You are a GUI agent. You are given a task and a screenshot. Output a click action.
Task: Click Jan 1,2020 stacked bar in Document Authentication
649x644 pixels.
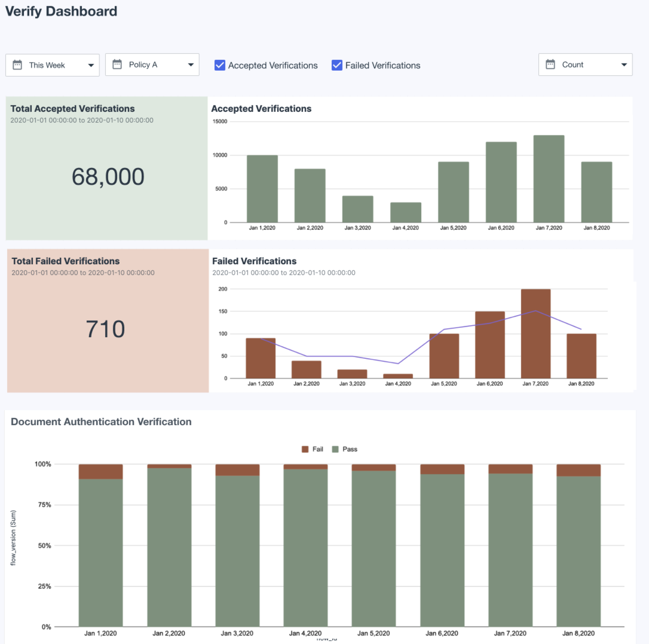click(x=100, y=545)
